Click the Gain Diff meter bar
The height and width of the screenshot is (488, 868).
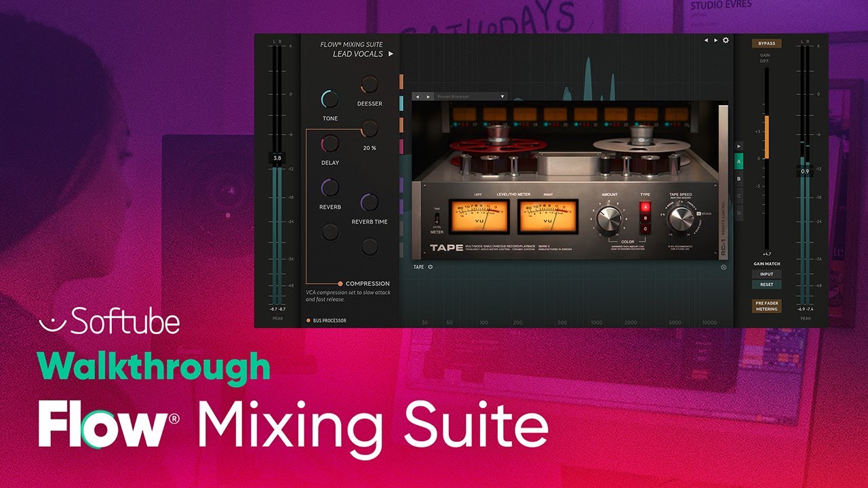tap(766, 157)
